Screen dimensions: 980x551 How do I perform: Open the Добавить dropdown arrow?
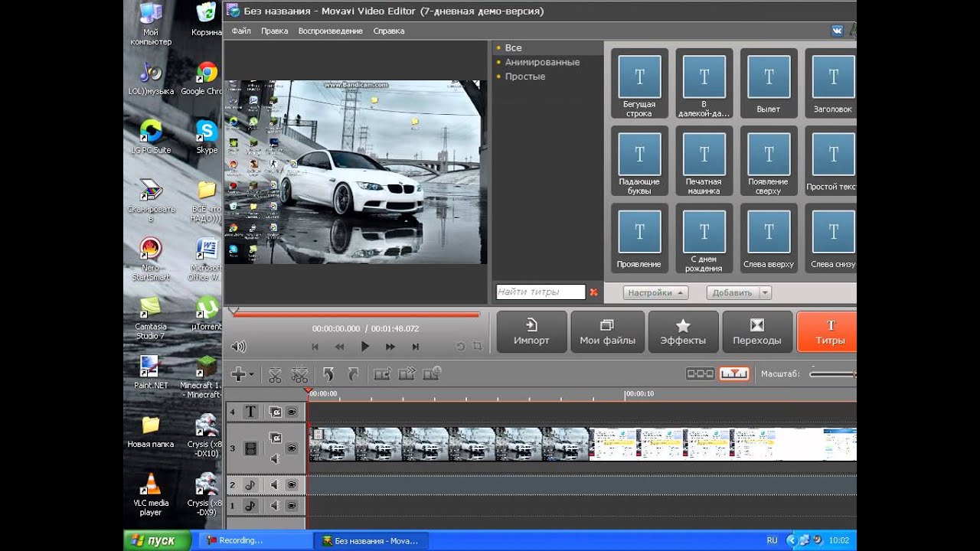tap(766, 292)
